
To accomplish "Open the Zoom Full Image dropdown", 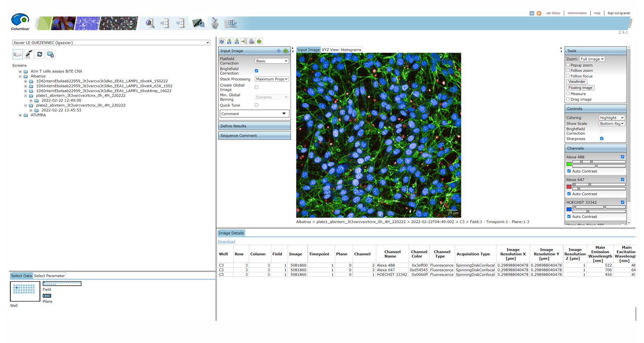I will pyautogui.click(x=592, y=59).
